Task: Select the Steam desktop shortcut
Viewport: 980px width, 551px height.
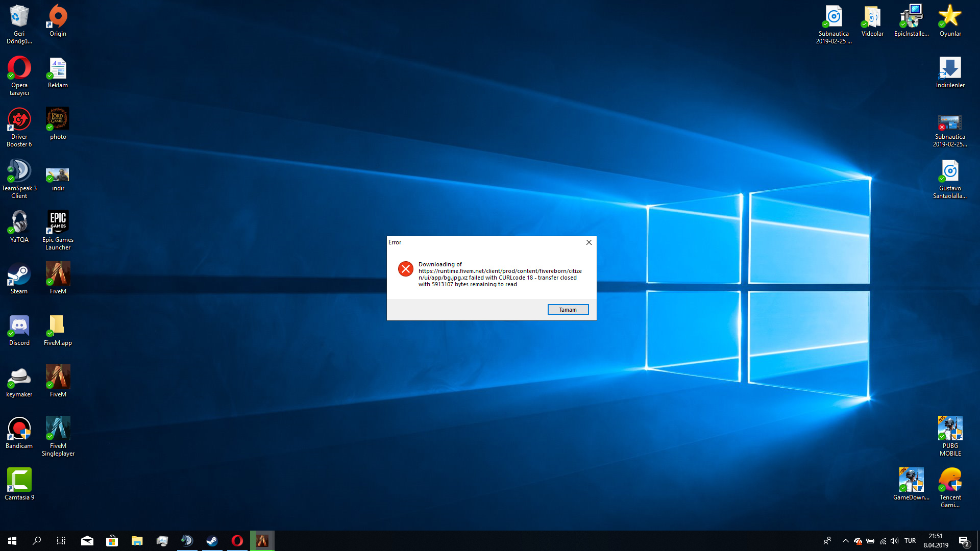Action: point(19,278)
